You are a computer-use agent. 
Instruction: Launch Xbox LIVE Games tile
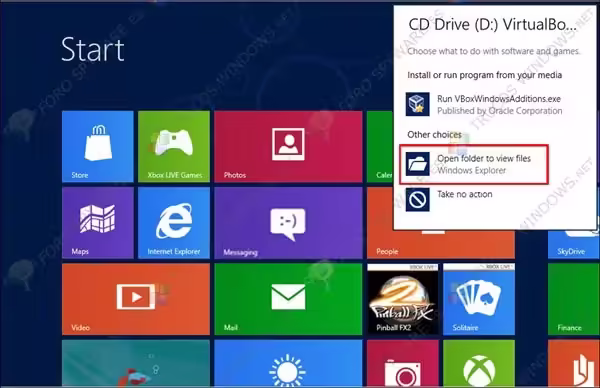174,147
